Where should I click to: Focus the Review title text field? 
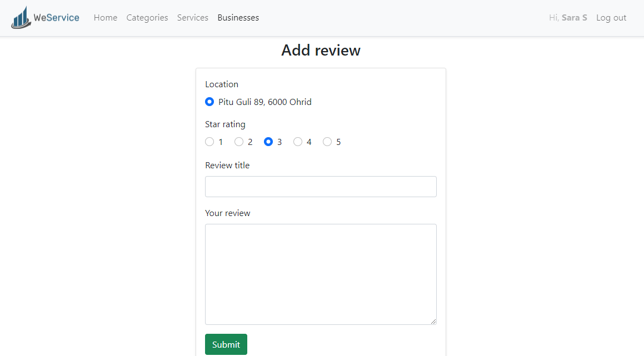[x=321, y=187]
